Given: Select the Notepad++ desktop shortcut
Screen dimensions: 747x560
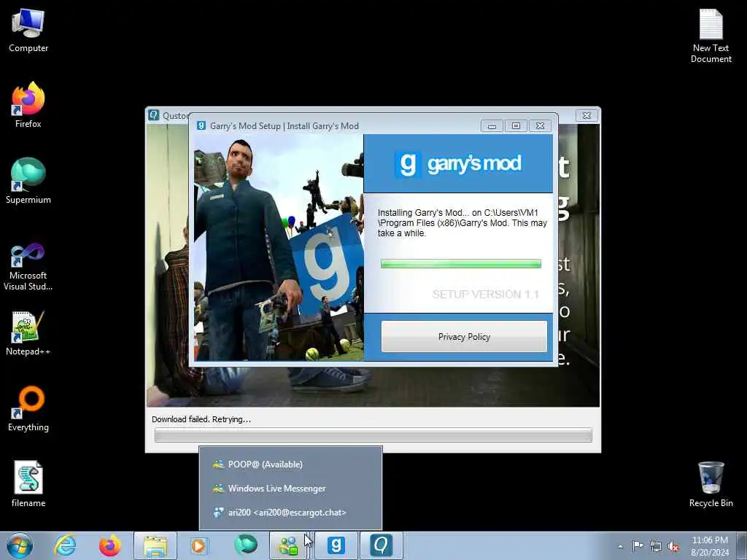Looking at the screenshot, I should click(x=28, y=333).
